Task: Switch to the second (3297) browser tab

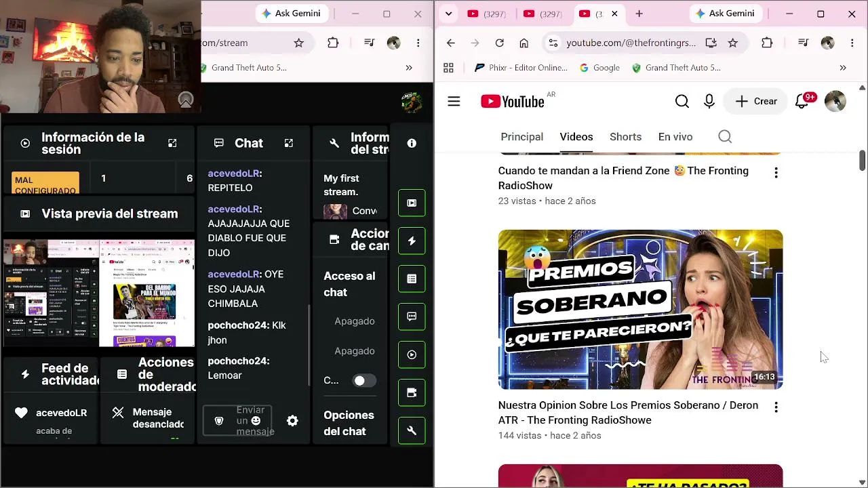Action: tap(544, 14)
